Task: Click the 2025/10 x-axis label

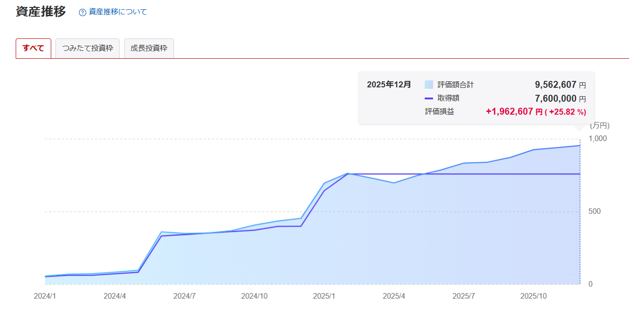Action: click(534, 296)
